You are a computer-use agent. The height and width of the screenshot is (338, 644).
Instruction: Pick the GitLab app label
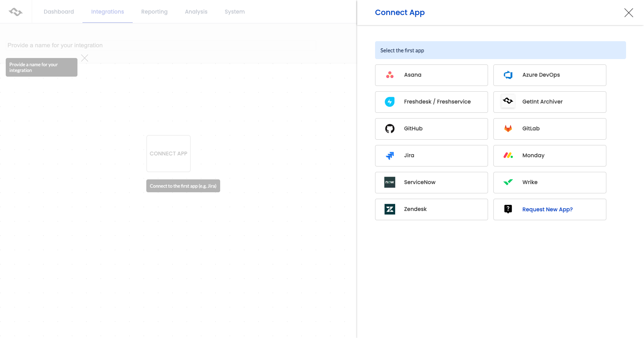pos(531,129)
